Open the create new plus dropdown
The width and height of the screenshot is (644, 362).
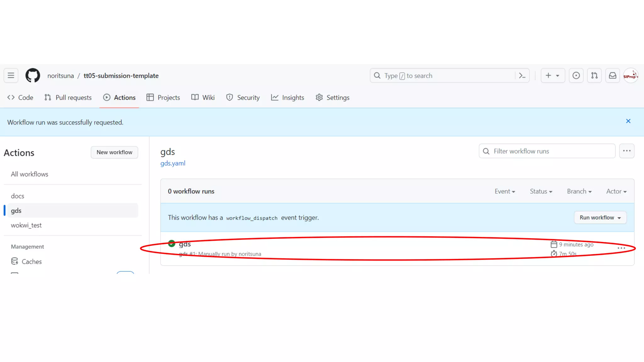552,75
